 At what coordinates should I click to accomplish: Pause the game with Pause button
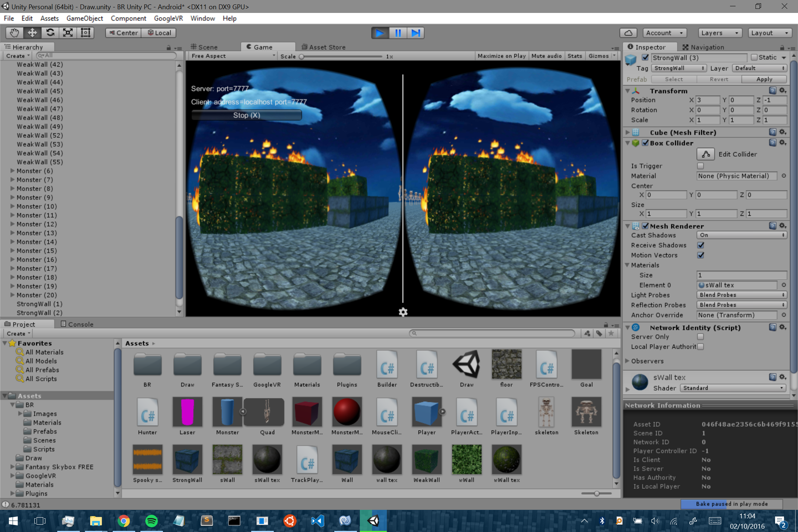[398, 33]
